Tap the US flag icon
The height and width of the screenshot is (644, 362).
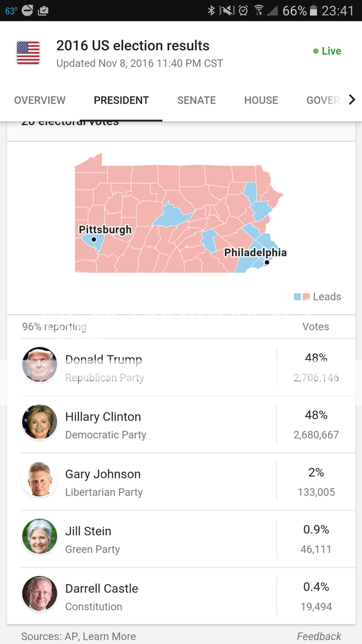[x=28, y=53]
